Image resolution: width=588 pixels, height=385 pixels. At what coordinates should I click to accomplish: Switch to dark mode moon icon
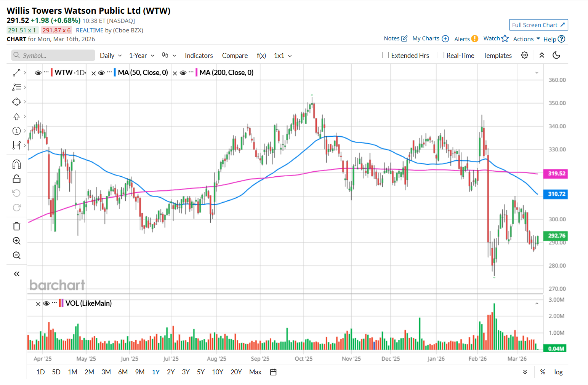click(556, 55)
